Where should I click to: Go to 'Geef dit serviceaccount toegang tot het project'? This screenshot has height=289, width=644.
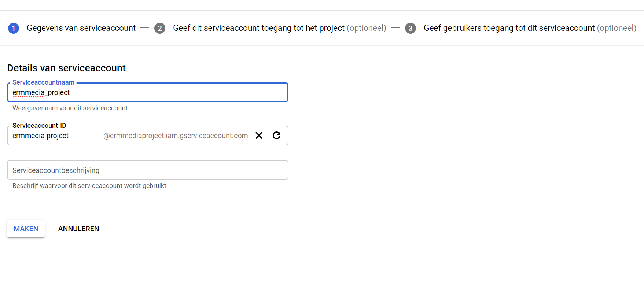(259, 28)
